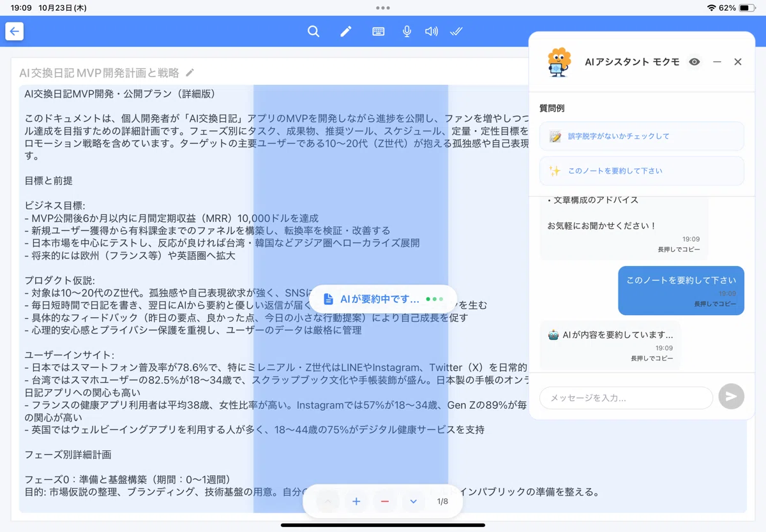Open search with the magnifier icon
This screenshot has width=766, height=532.
(x=313, y=31)
